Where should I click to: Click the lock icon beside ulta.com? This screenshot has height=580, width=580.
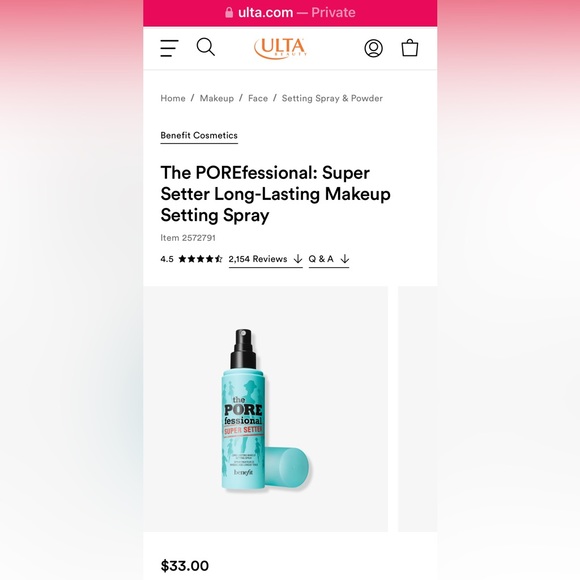tap(229, 12)
